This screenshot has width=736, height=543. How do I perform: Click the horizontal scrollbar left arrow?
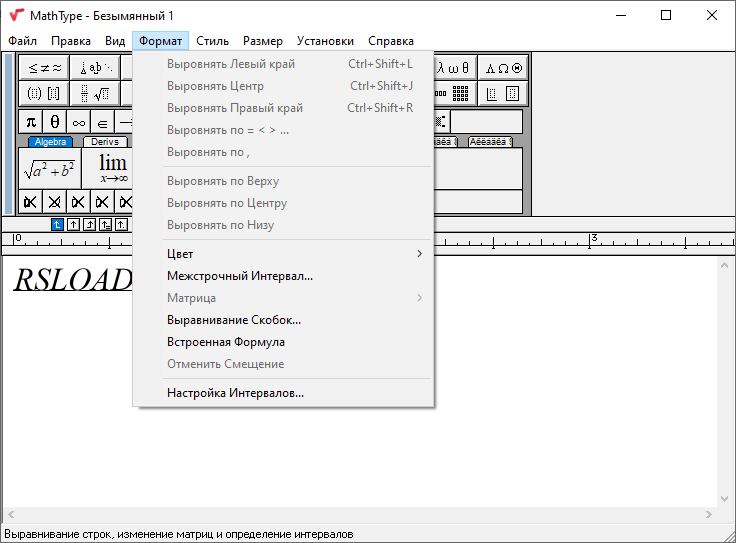coord(11,514)
